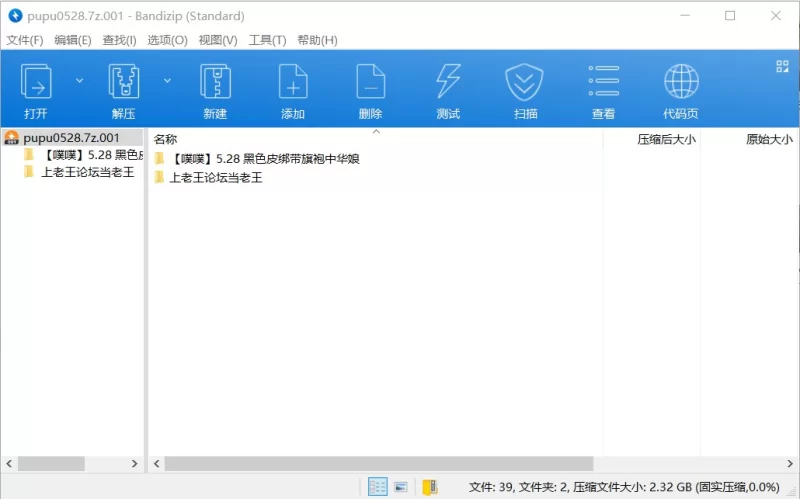Open the 帮助(H) menu

[x=317, y=40]
